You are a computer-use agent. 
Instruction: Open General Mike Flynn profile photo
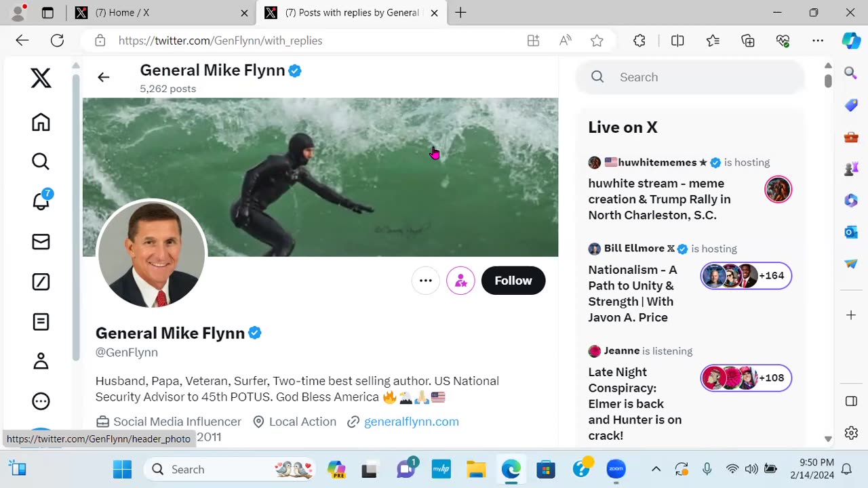click(x=151, y=253)
